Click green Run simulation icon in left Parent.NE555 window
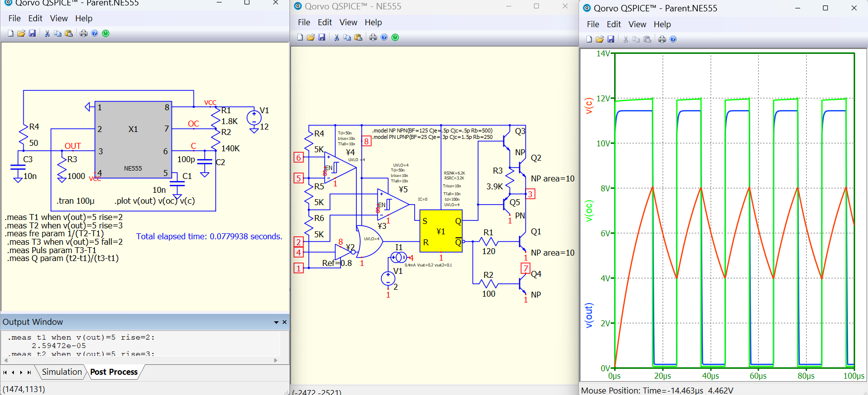Image resolution: width=868 pixels, height=395 pixels. pyautogui.click(x=105, y=34)
